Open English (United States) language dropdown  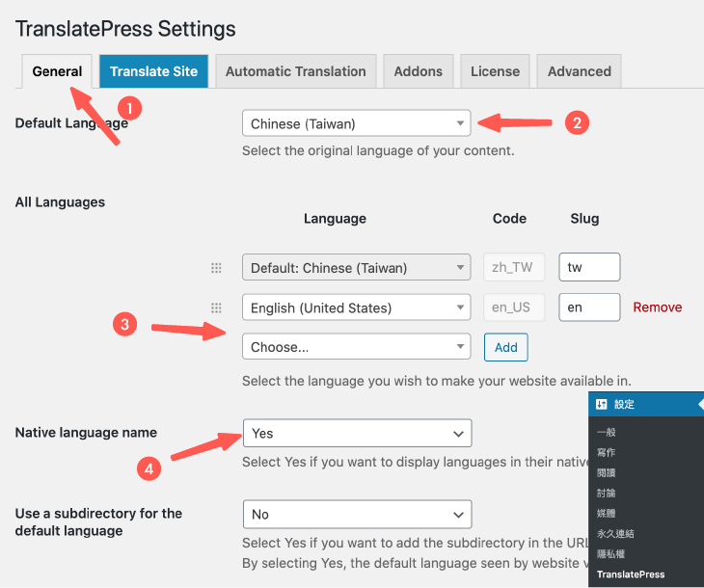point(357,307)
